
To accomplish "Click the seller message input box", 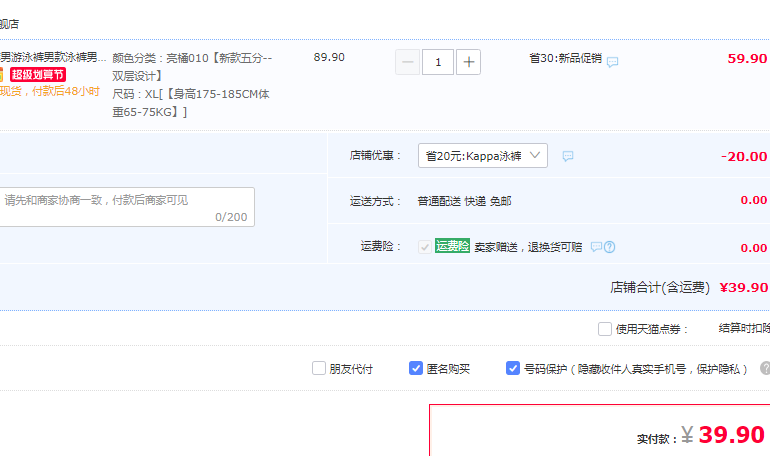I will coord(127,207).
